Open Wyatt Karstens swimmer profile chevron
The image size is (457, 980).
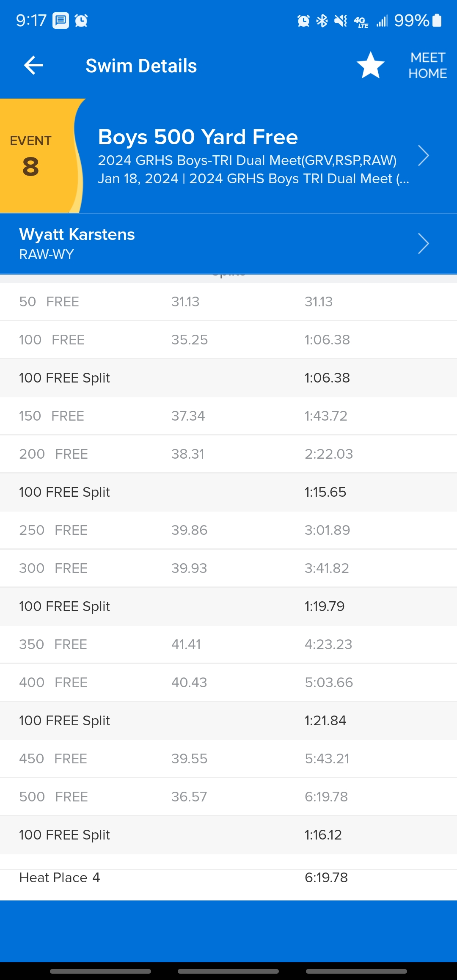(x=423, y=244)
